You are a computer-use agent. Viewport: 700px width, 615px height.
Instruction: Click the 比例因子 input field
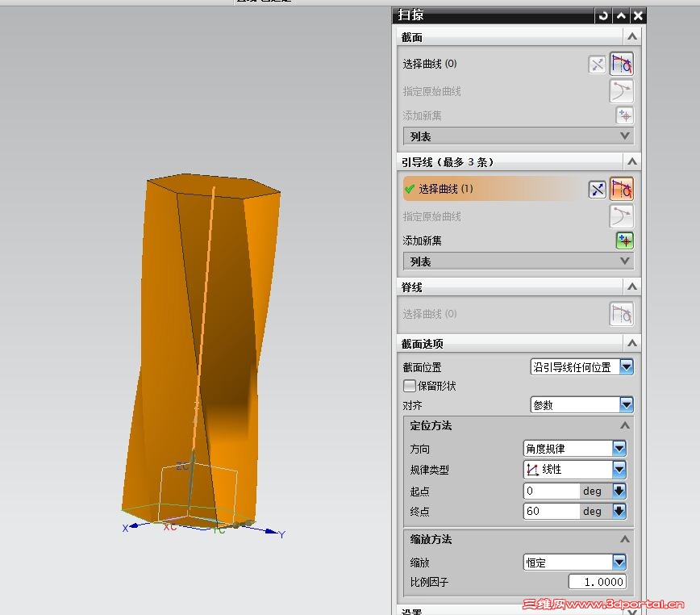(598, 581)
